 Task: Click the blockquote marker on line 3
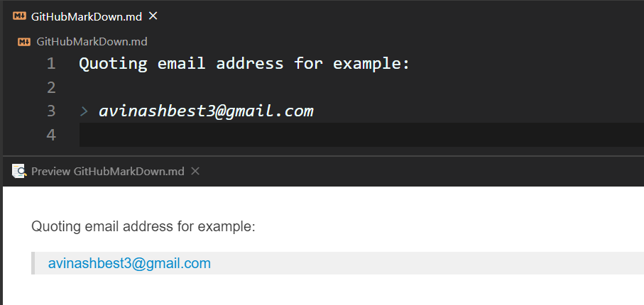pyautogui.click(x=84, y=111)
